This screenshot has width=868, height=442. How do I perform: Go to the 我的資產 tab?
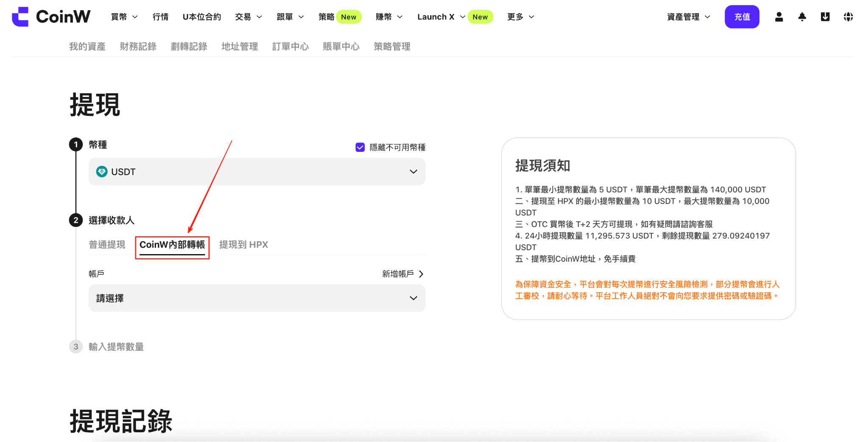pyautogui.click(x=87, y=46)
